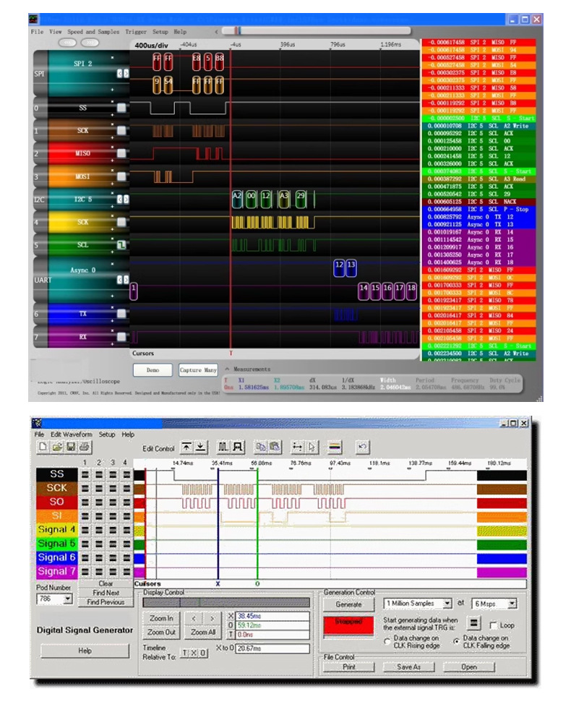The width and height of the screenshot is (571, 728).
Task: Click the red Stopped status indicator
Action: tap(348, 625)
